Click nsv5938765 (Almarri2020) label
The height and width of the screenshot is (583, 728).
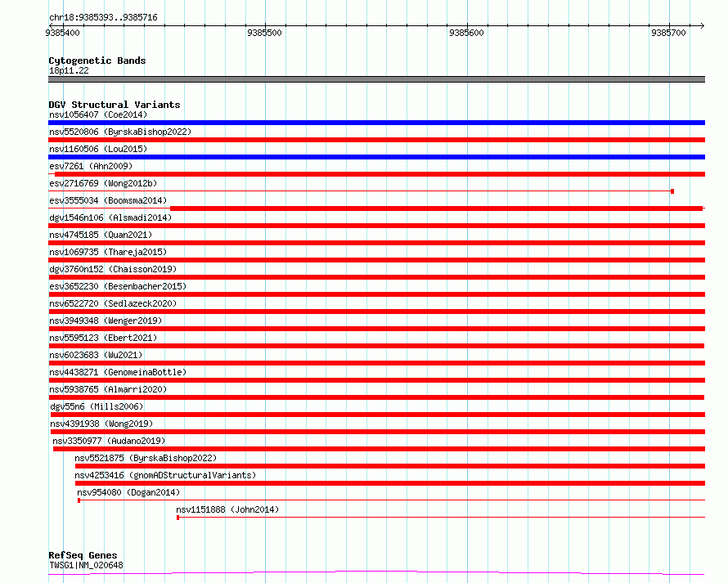(108, 389)
